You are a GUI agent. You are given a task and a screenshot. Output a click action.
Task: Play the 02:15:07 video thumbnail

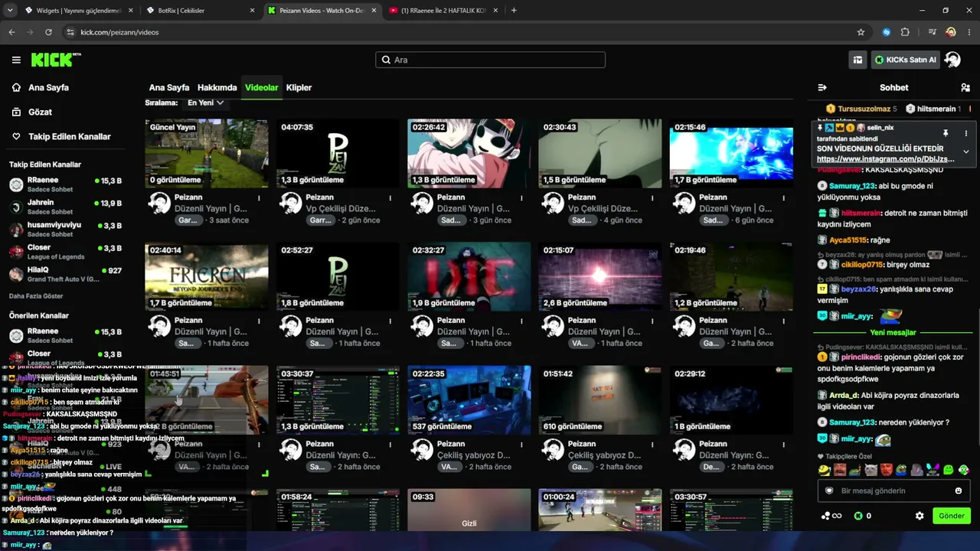tap(600, 276)
